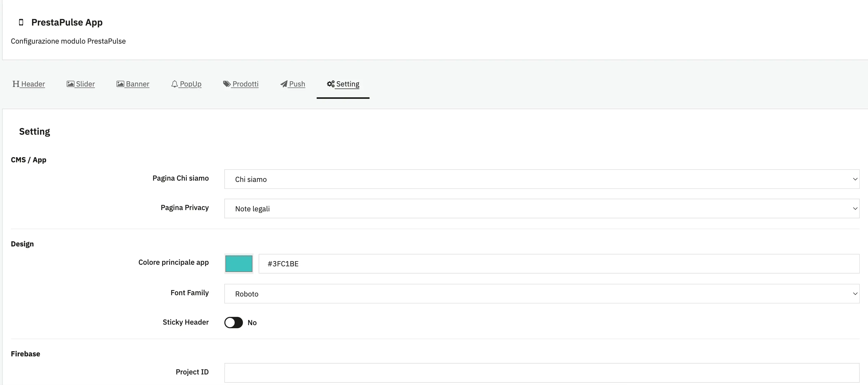Image resolution: width=868 pixels, height=385 pixels.
Task: Select the Banner tab label
Action: 137,84
